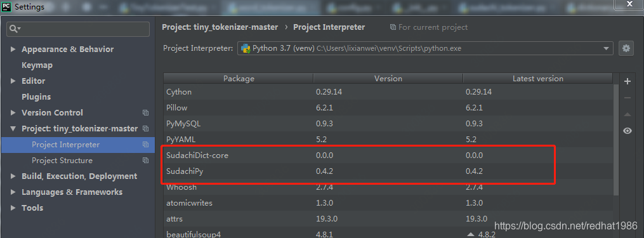The image size is (644, 238).
Task: Collapse Project: tiny_tokenizer-master section
Action: tap(13, 129)
